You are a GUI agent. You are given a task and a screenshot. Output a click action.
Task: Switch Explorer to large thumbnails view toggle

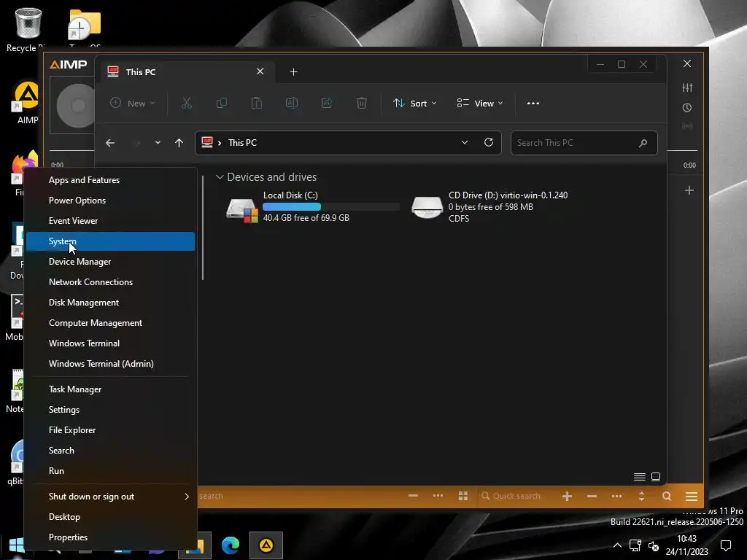(656, 477)
